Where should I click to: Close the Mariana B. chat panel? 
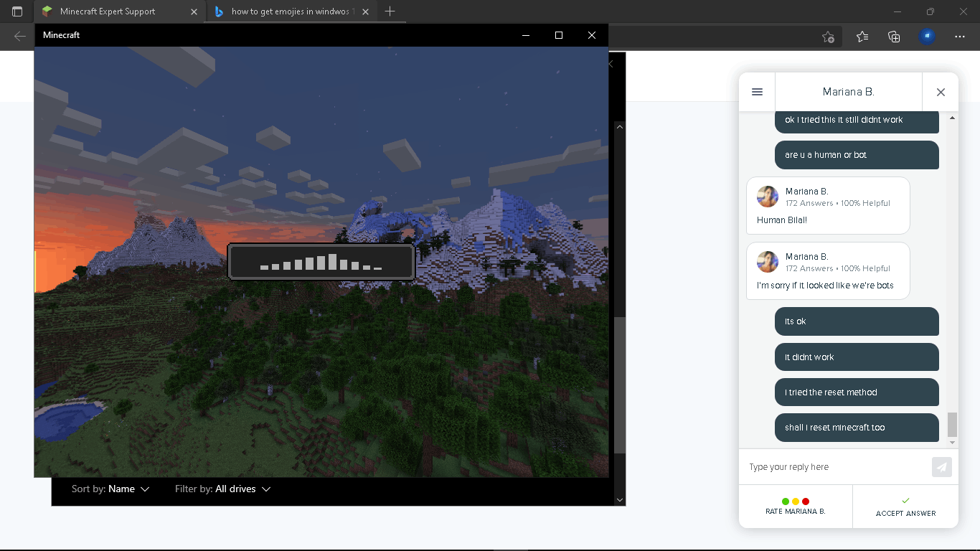point(941,92)
